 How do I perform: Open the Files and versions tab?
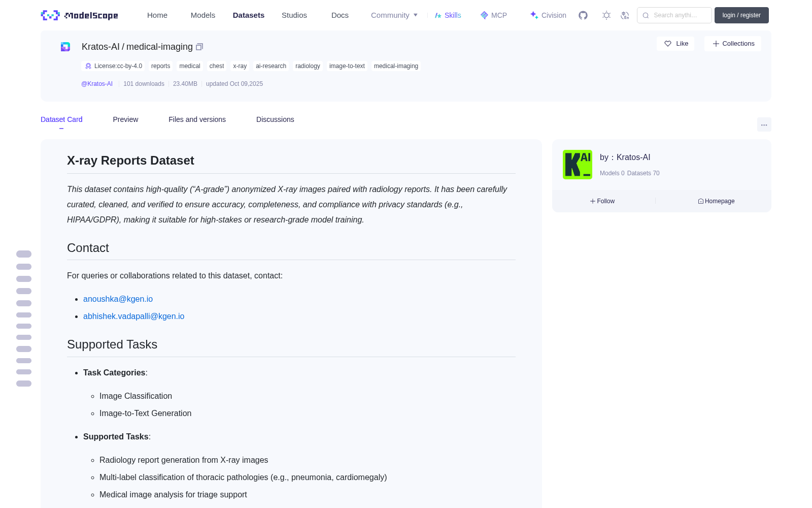click(197, 119)
